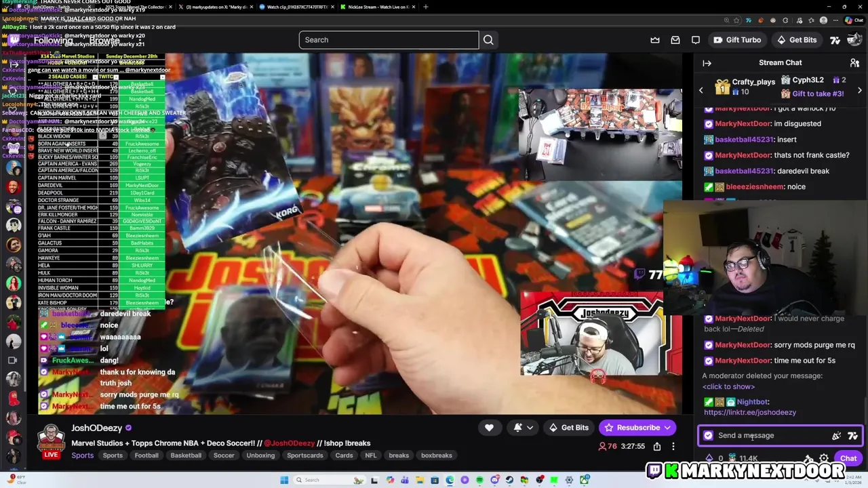This screenshot has height=488, width=868.
Task: Select the Basketball tag
Action: (x=186, y=455)
